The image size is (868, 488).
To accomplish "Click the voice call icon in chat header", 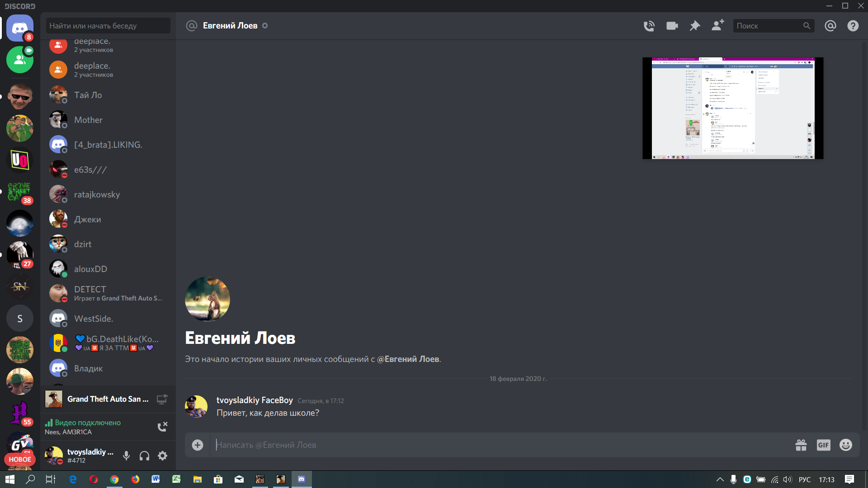I will coord(649,26).
